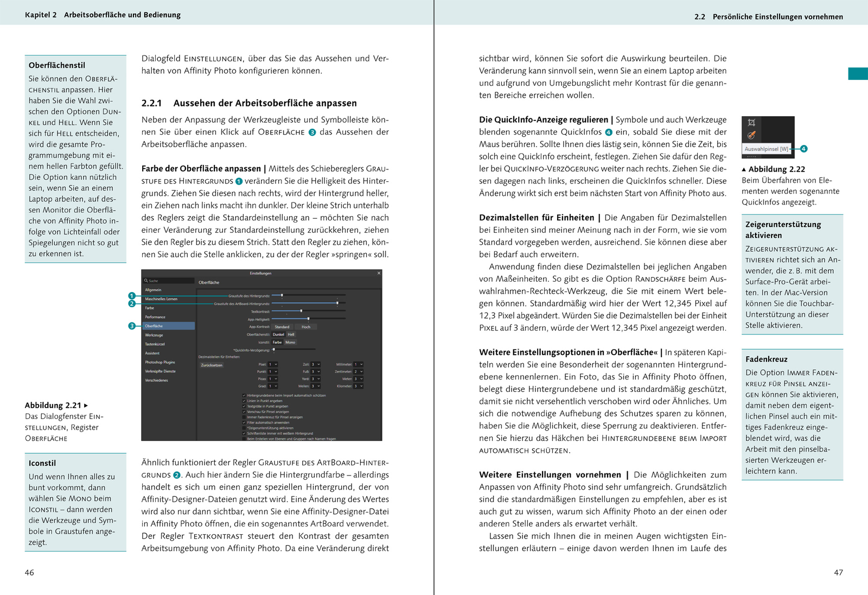
Task: Open the Farbe settings category in sidebar
Action: click(x=169, y=308)
